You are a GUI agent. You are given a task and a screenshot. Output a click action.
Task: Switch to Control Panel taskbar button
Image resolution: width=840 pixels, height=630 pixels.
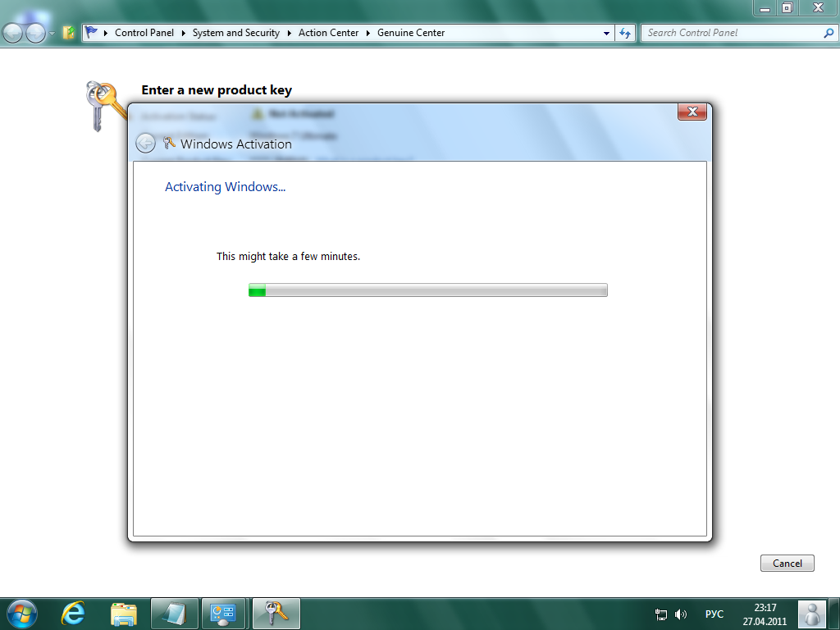click(223, 614)
